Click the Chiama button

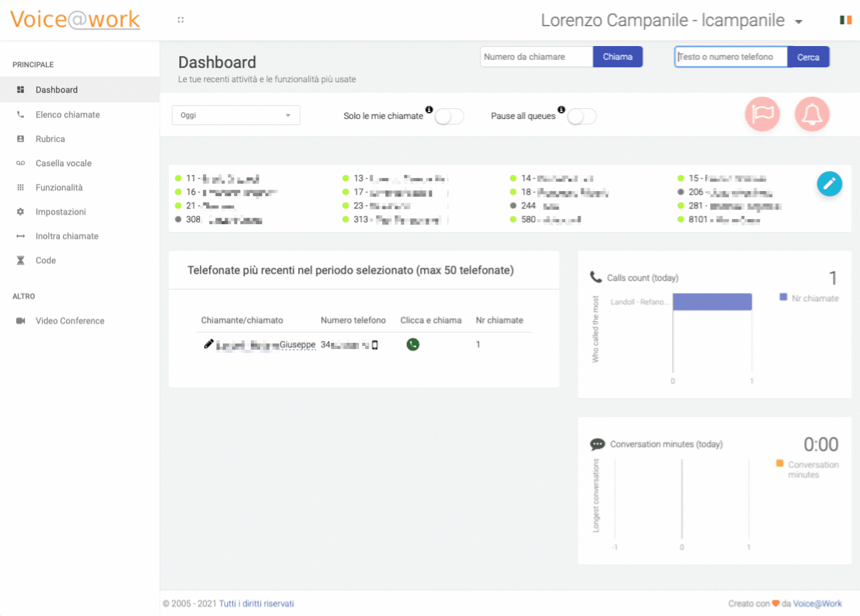pyautogui.click(x=617, y=57)
